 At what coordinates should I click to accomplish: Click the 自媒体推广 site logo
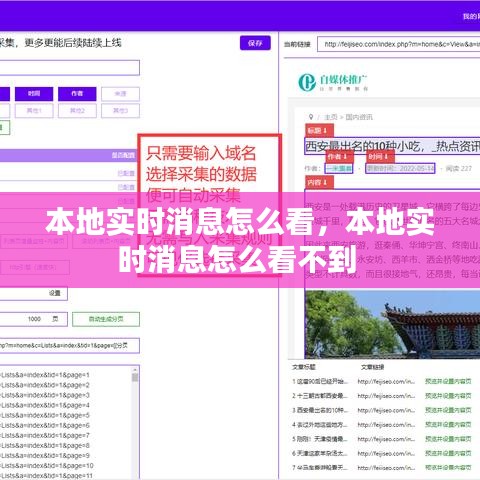pyautogui.click(x=333, y=82)
